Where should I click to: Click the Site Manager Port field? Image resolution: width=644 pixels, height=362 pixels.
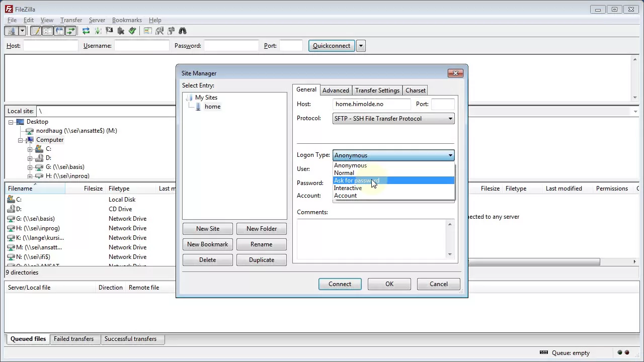[x=443, y=104]
